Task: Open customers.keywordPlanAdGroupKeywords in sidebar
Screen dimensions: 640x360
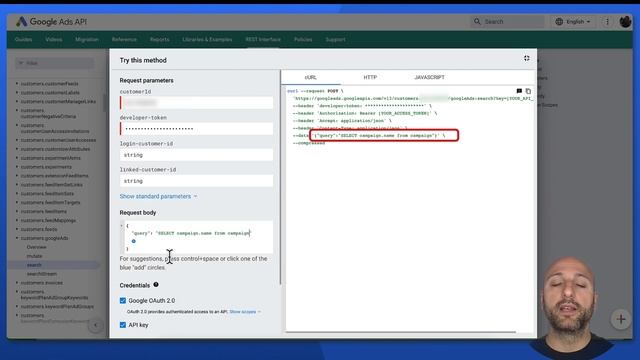Action: click(54, 295)
